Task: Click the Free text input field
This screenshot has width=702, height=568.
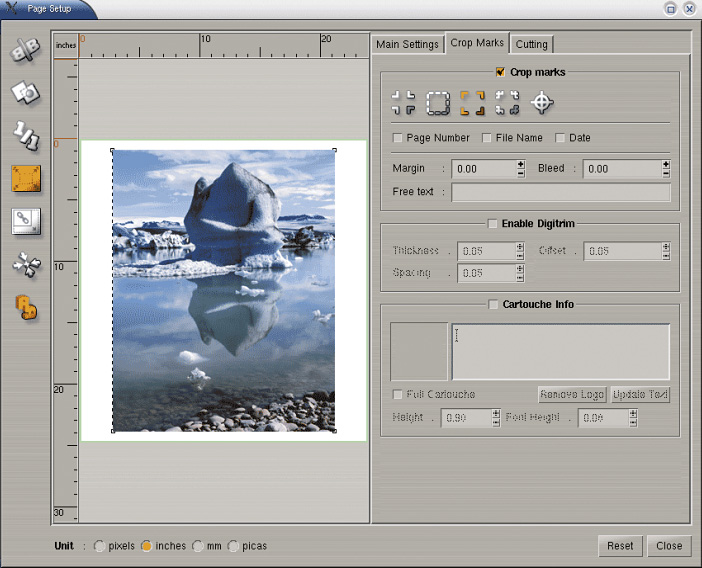Action: pyautogui.click(x=560, y=192)
